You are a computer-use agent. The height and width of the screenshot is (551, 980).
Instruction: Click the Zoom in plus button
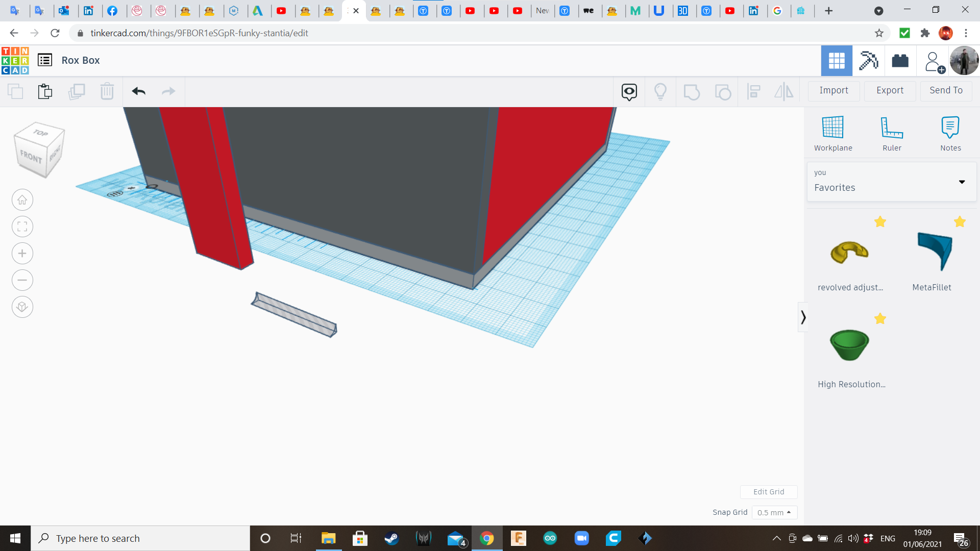pos(22,254)
